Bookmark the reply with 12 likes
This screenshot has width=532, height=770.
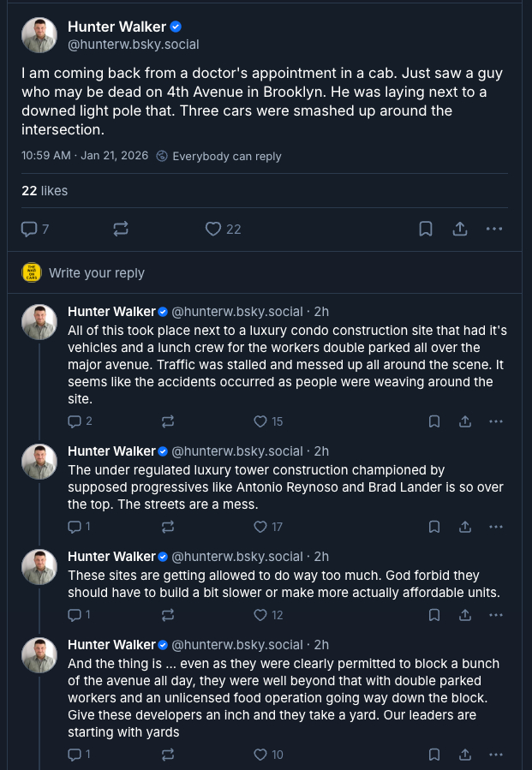pos(434,615)
